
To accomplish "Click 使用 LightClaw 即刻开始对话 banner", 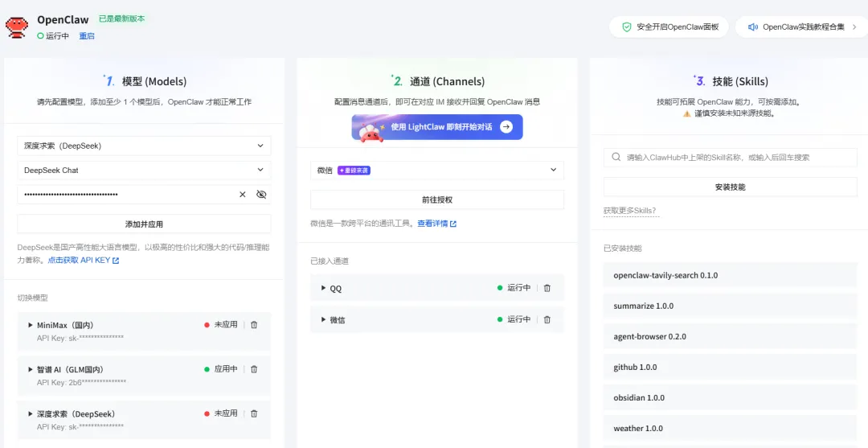I will pos(436,127).
